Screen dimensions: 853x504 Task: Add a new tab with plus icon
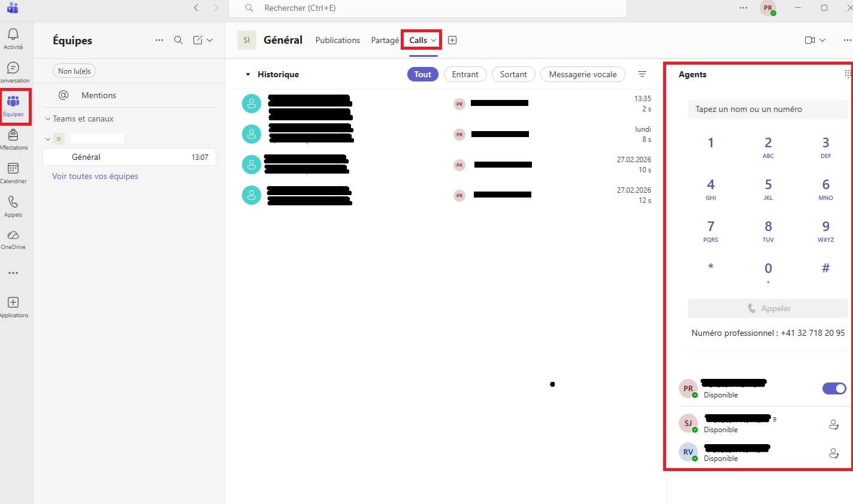click(x=452, y=40)
